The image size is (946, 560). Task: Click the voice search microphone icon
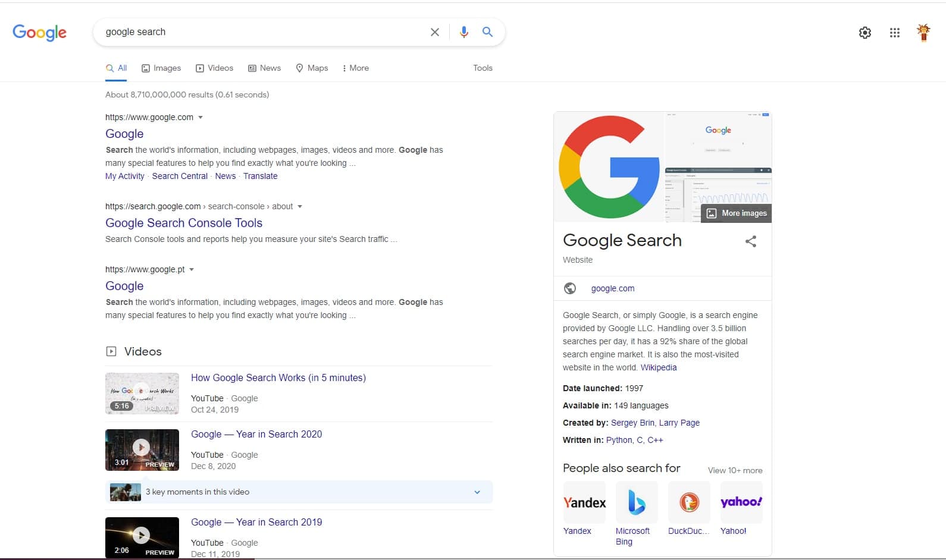pyautogui.click(x=464, y=32)
